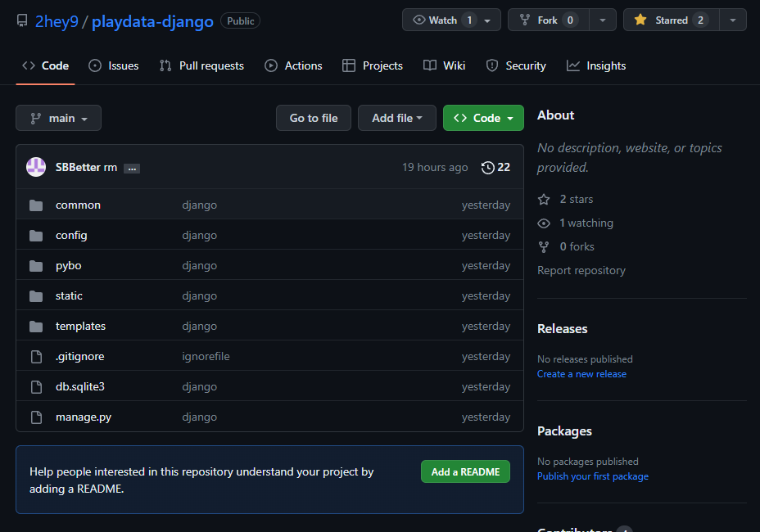Click the fork icon next to 0 forks
Image resolution: width=760 pixels, height=532 pixels.
click(x=544, y=246)
